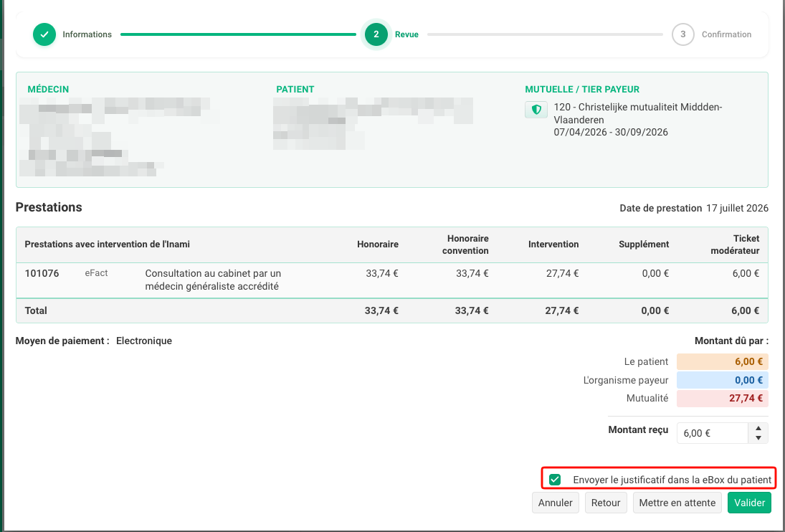
Task: Click the Total row label
Action: click(36, 310)
